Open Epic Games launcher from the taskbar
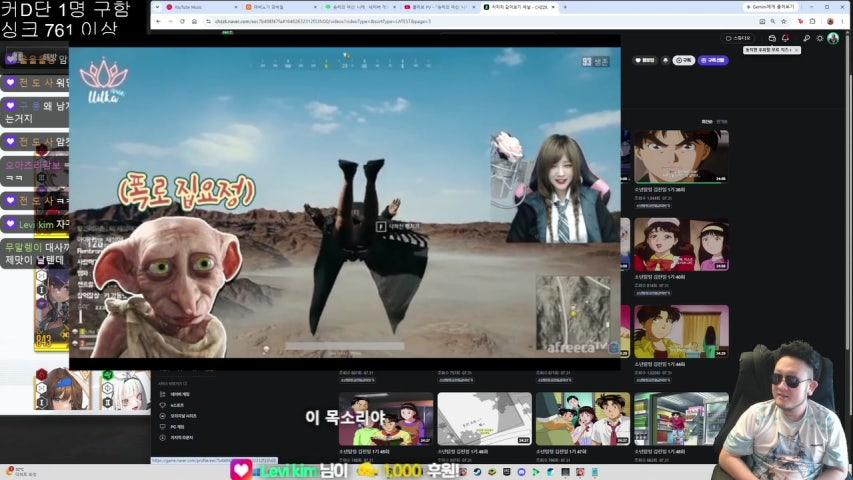Image resolution: width=853 pixels, height=480 pixels. (x=506, y=472)
